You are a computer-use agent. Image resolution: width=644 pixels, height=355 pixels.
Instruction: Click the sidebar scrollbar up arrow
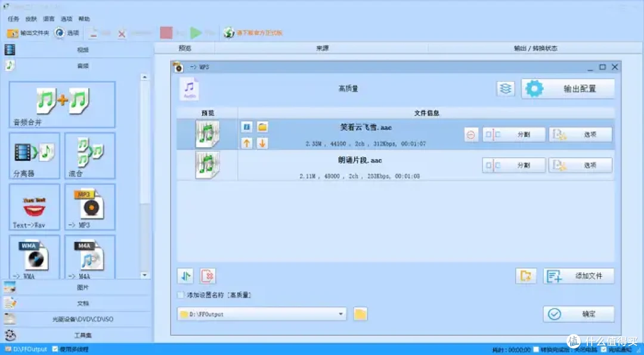click(144, 77)
